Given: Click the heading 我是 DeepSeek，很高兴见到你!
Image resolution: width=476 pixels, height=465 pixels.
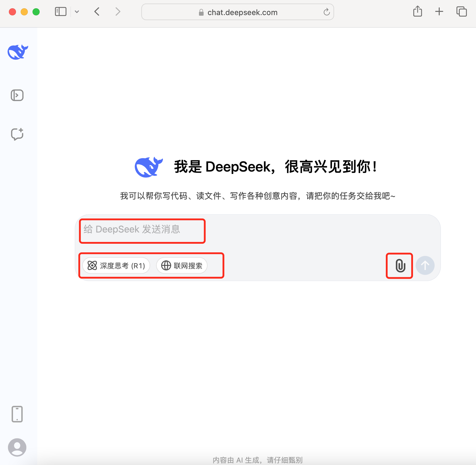Looking at the screenshot, I should tap(275, 167).
